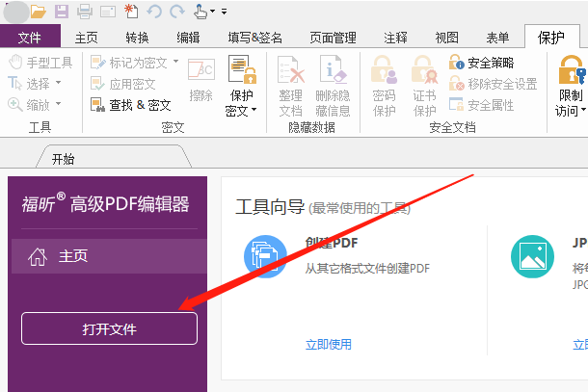This screenshot has height=392, width=588.
Task: Click the Print icon in quick access toolbar
Action: point(85,12)
